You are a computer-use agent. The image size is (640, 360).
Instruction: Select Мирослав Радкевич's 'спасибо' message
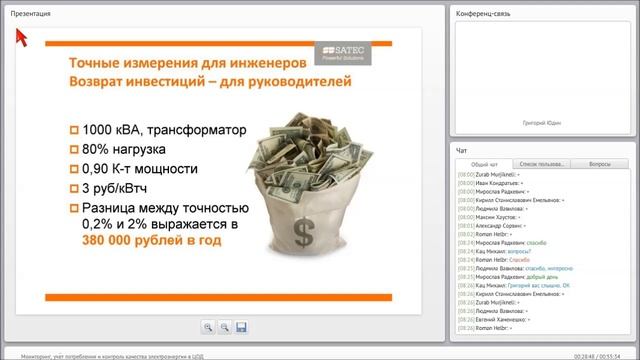(x=502, y=243)
